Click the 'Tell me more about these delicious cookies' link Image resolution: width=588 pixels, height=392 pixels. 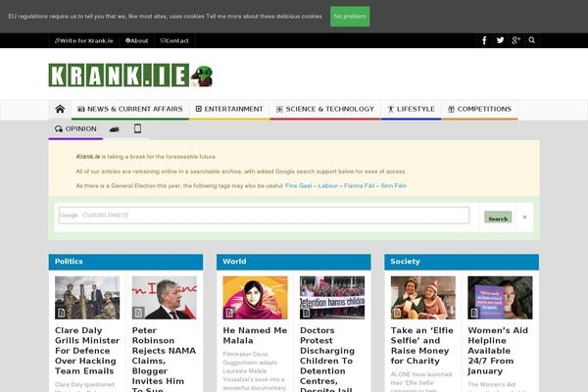tap(264, 17)
